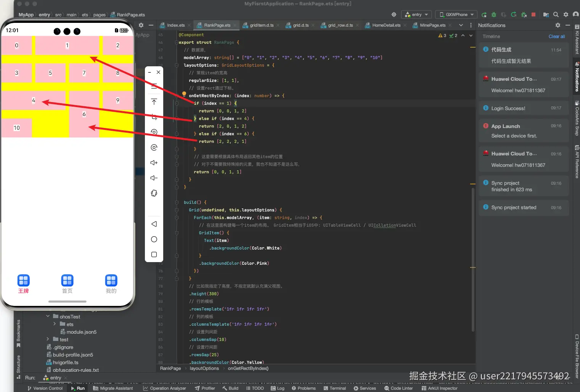Click the emulator screenshot crop icon

pyautogui.click(x=154, y=117)
